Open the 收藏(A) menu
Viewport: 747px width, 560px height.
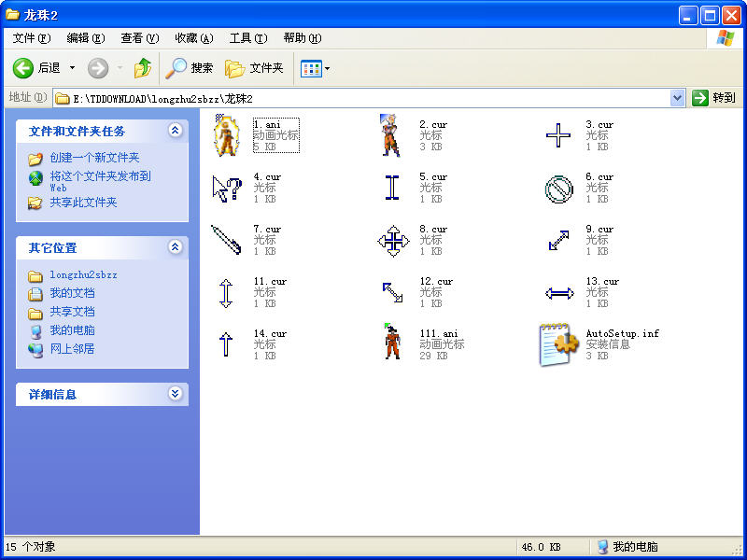[194, 38]
